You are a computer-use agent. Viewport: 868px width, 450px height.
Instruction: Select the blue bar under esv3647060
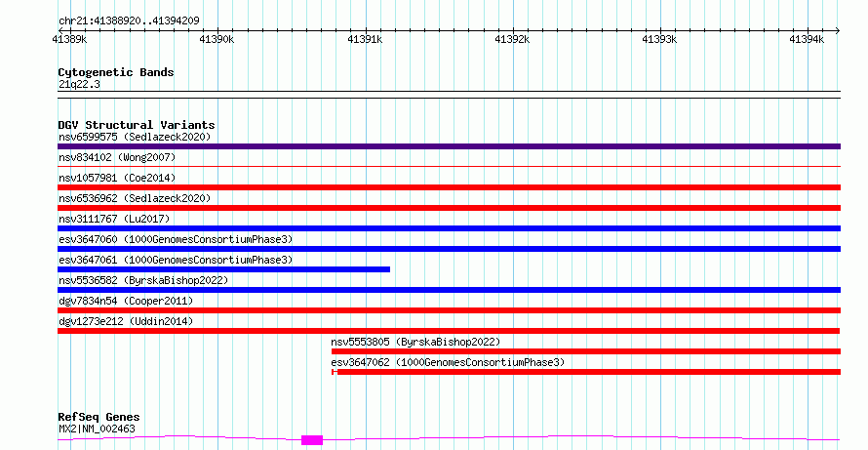(x=449, y=249)
